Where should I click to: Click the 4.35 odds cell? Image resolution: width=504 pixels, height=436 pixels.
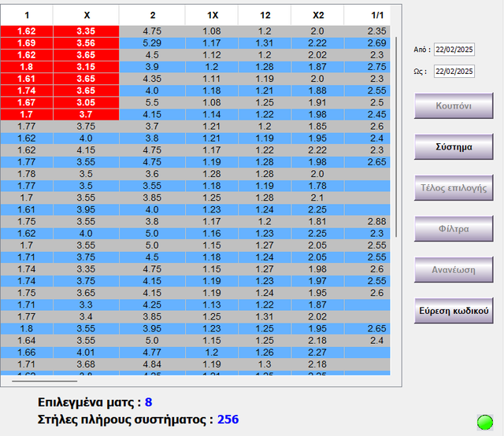(x=152, y=79)
